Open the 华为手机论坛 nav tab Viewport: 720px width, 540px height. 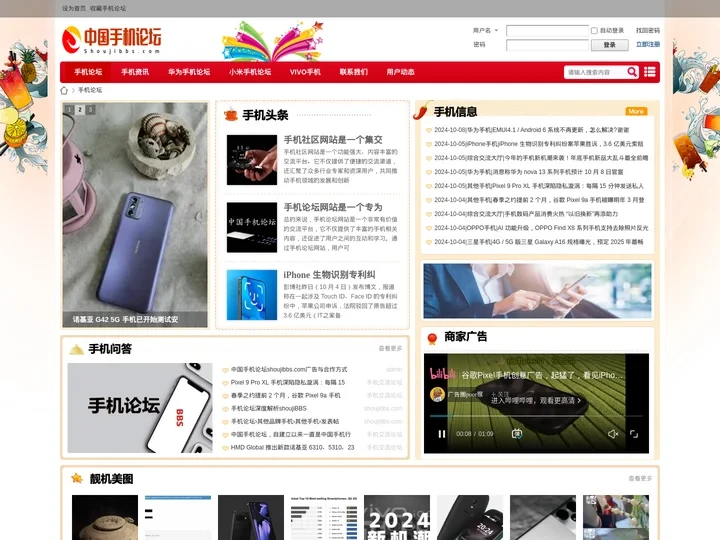[x=189, y=72]
